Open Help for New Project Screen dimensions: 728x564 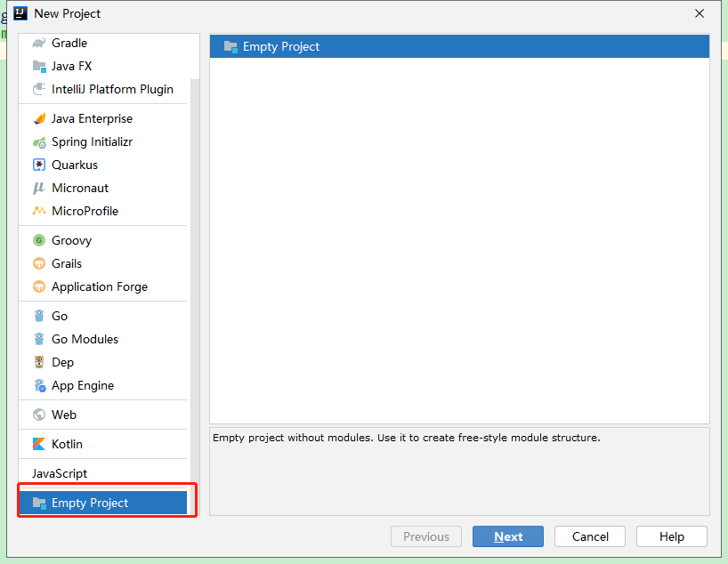[671, 536]
